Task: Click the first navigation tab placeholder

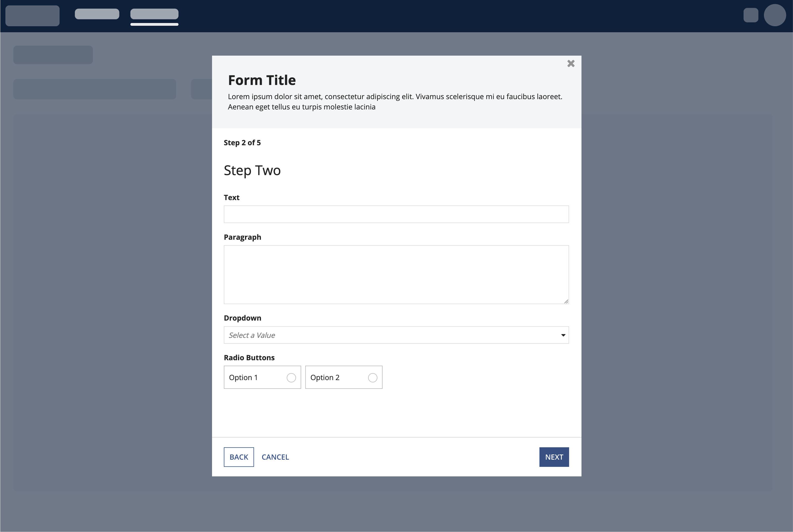Action: tap(97, 14)
